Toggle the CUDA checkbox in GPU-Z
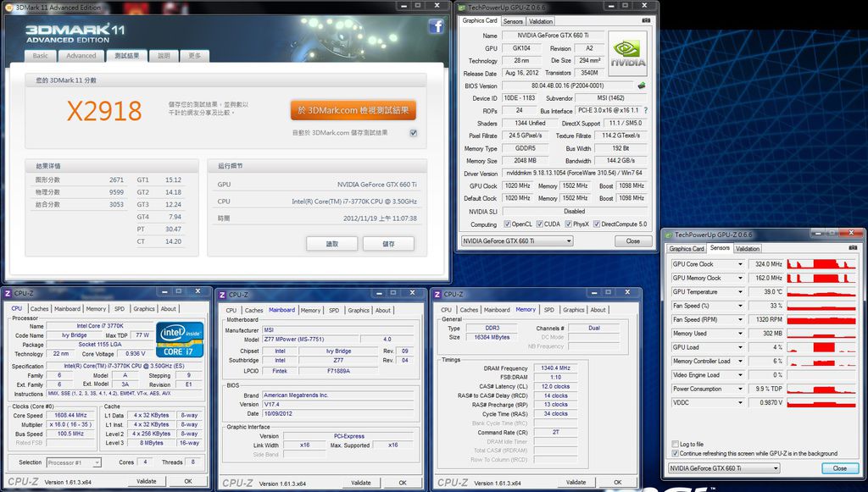This screenshot has width=868, height=492. pyautogui.click(x=539, y=224)
